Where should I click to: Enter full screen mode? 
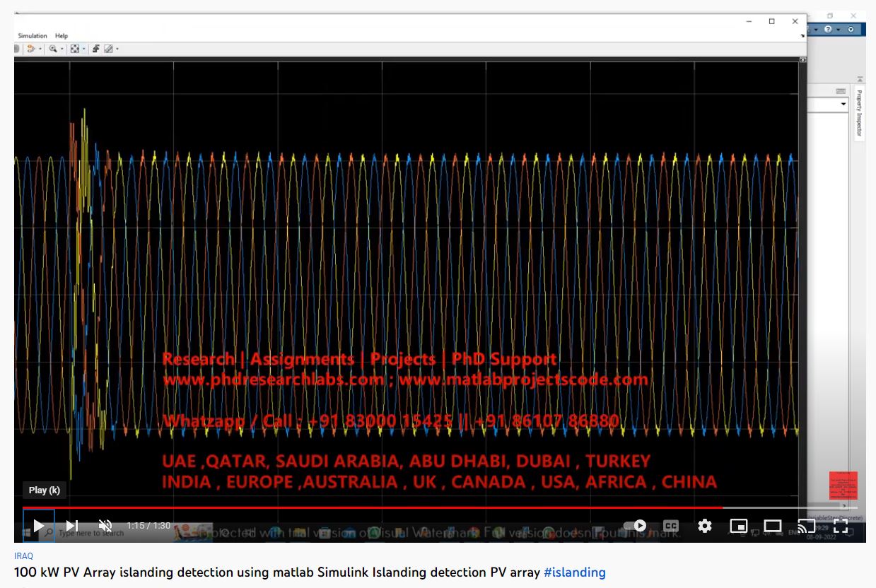tap(840, 526)
